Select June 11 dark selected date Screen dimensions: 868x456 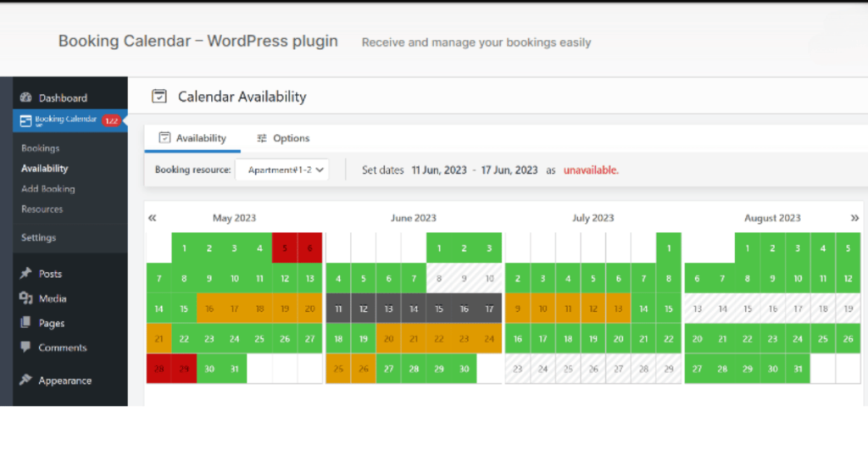point(338,309)
